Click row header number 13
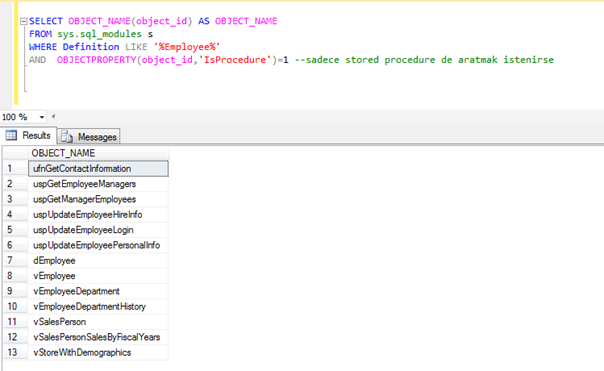The height and width of the screenshot is (371, 604). (15, 353)
